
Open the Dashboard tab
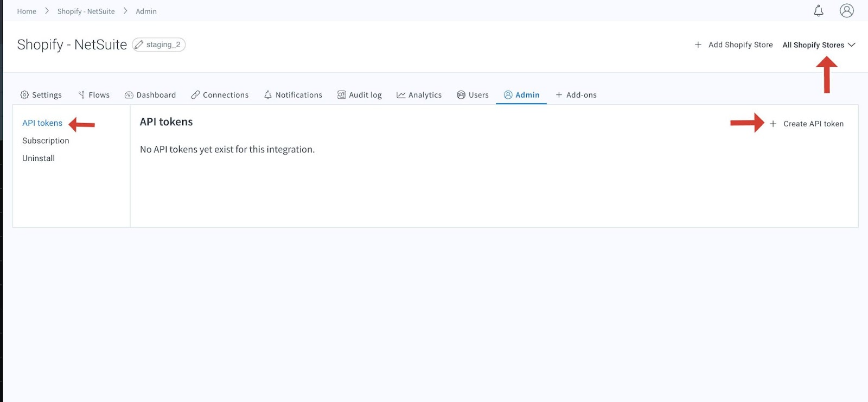point(150,95)
